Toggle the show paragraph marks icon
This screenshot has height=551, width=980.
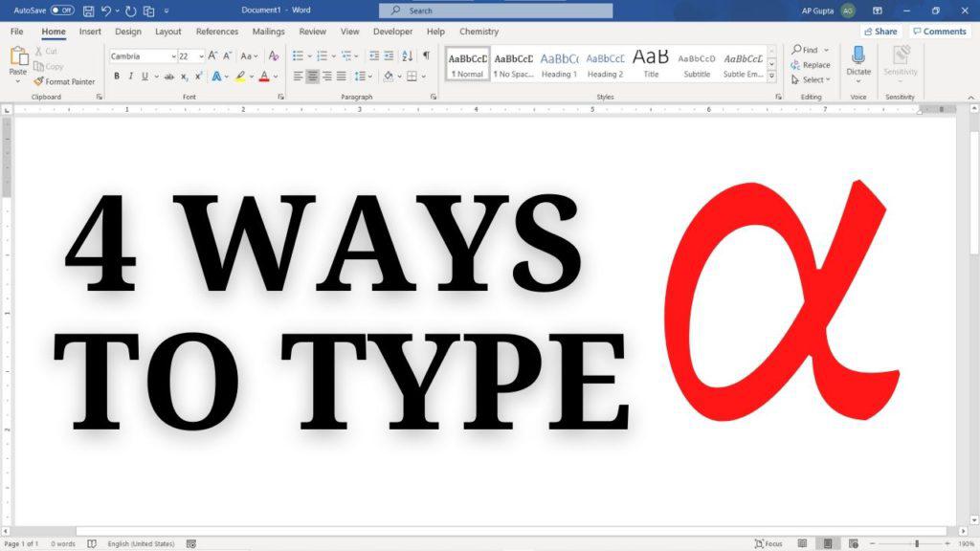click(x=427, y=55)
